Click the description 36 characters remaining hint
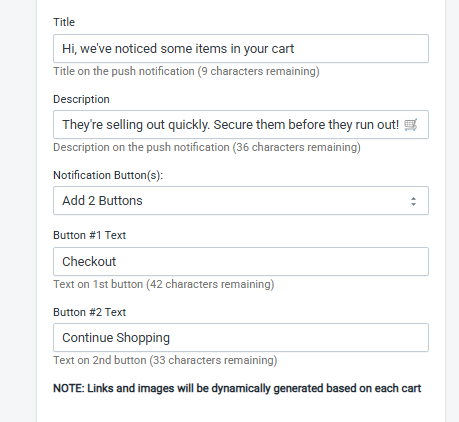 pos(207,147)
